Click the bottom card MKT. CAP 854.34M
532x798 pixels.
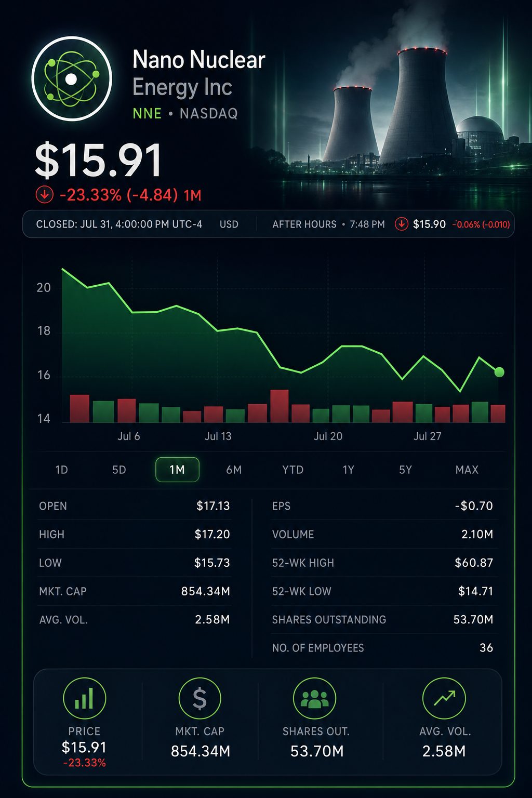pyautogui.click(x=200, y=751)
